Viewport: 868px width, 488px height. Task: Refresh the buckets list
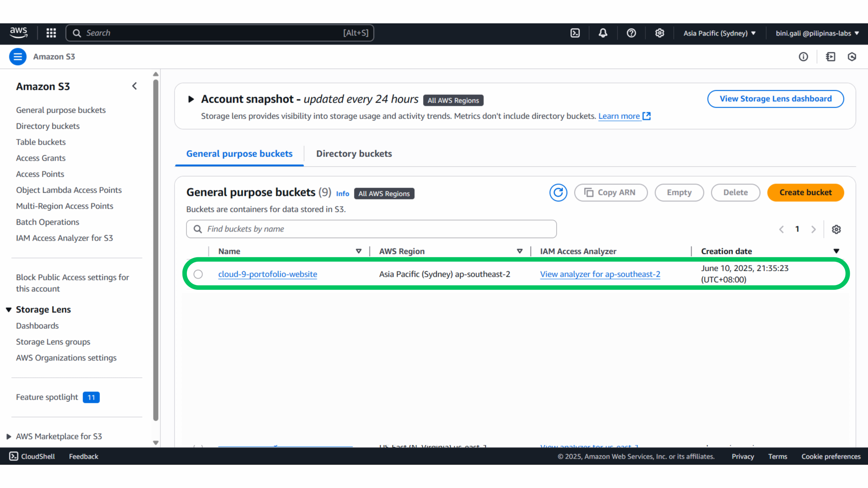tap(558, 192)
